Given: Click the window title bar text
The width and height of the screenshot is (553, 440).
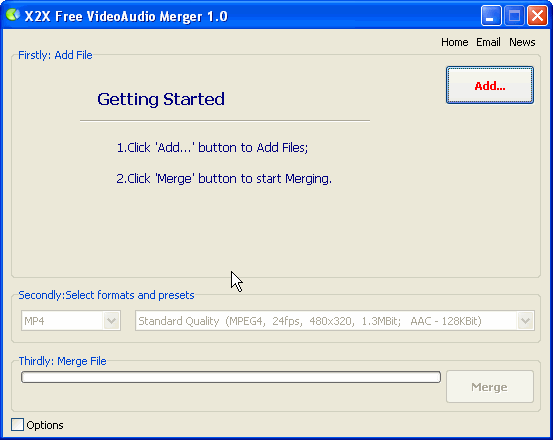Looking at the screenshot, I should (x=126, y=16).
